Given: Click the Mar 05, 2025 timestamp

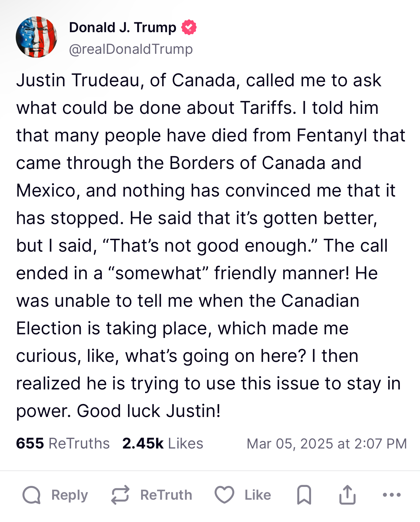Looking at the screenshot, I should (326, 444).
